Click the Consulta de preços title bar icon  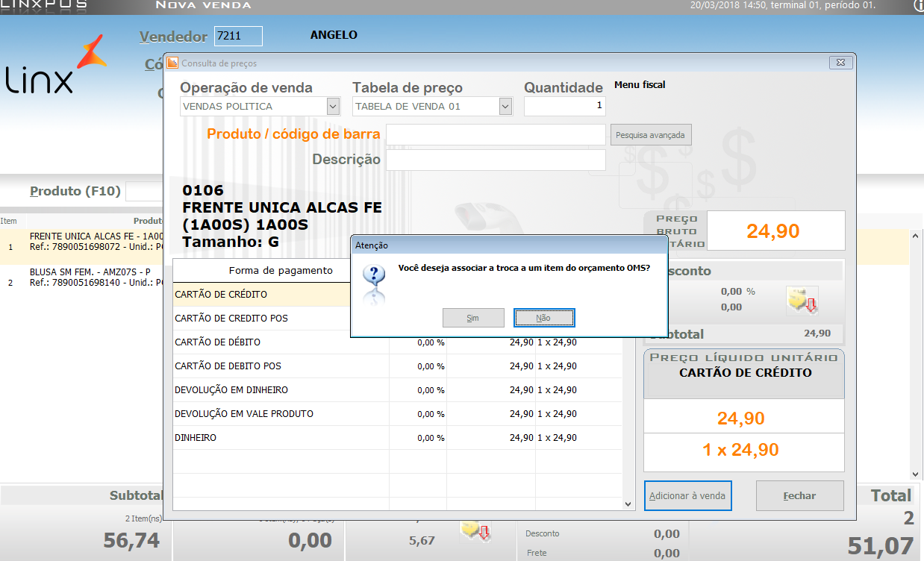[172, 63]
